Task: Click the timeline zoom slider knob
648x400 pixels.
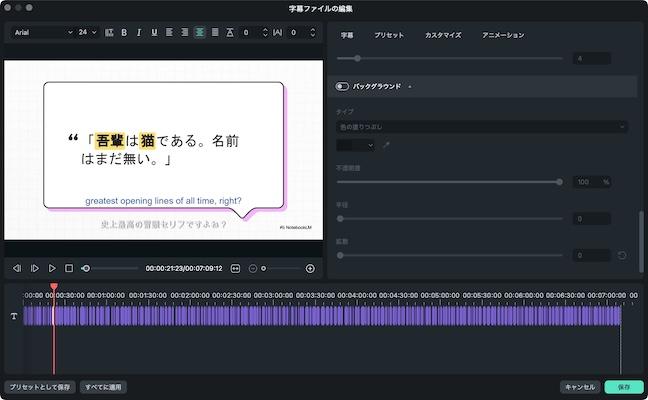Action: pyautogui.click(x=264, y=269)
